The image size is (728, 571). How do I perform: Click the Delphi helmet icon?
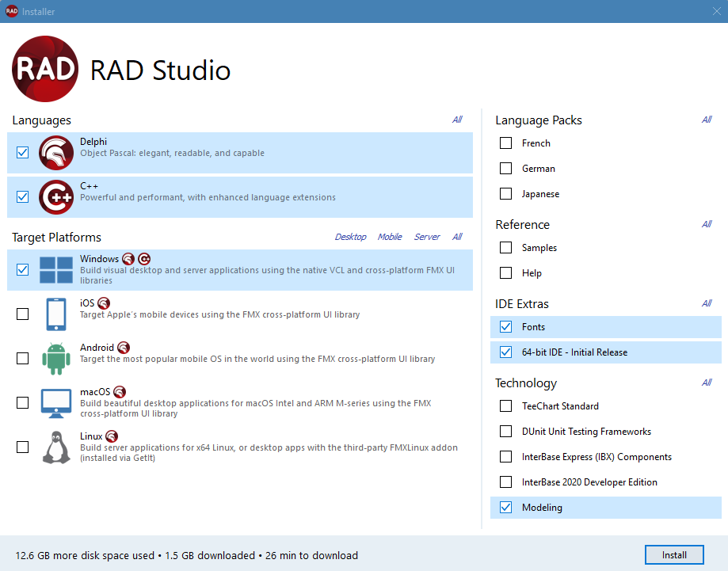pyautogui.click(x=56, y=153)
